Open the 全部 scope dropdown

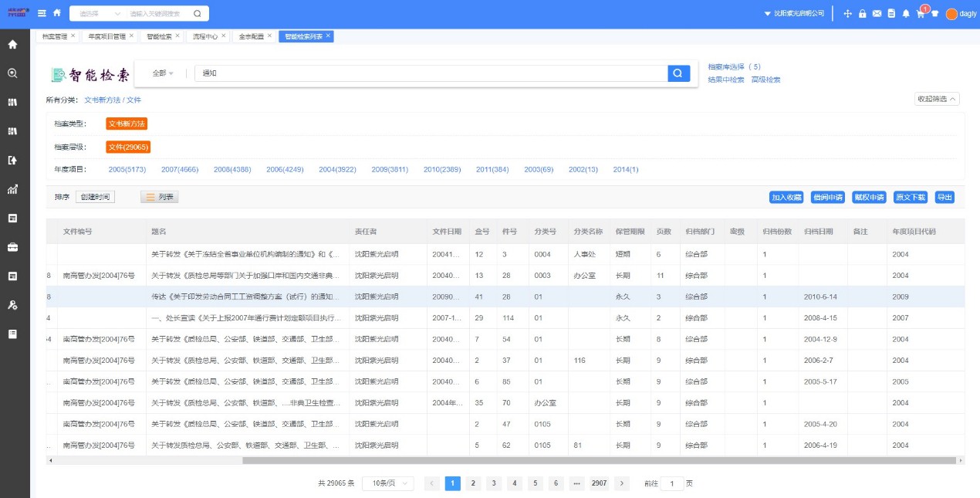click(x=163, y=73)
